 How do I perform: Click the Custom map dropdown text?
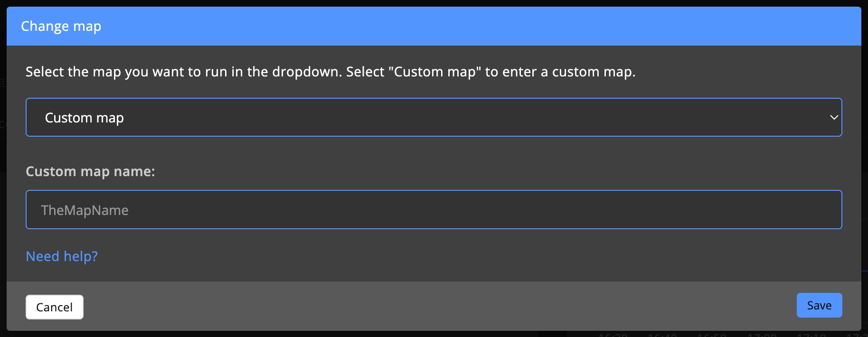[84, 117]
